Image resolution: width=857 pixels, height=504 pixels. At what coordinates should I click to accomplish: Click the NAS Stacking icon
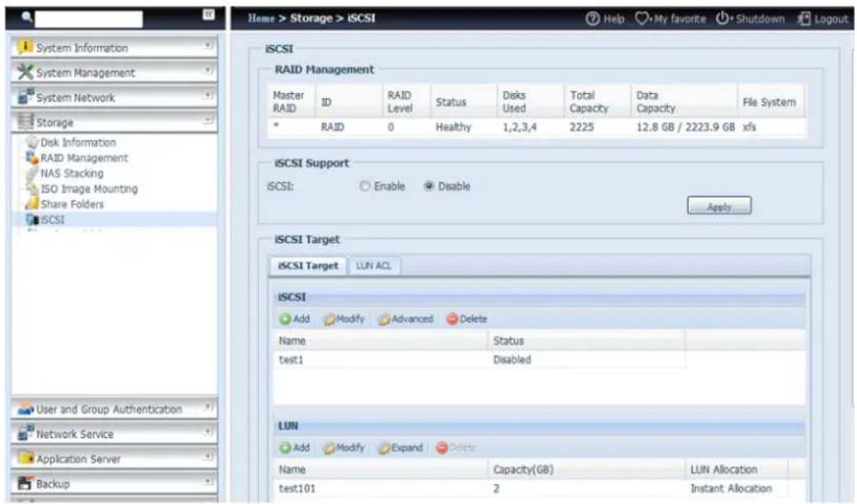32,173
